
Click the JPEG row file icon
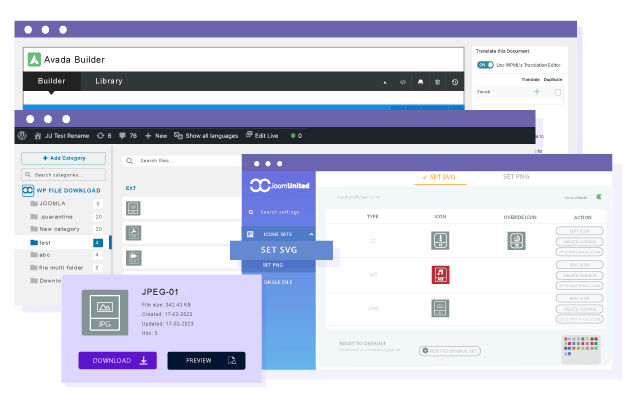[440, 308]
